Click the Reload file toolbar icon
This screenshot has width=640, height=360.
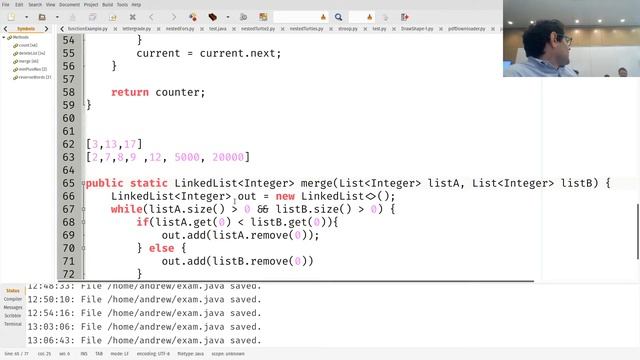tap(113, 17)
